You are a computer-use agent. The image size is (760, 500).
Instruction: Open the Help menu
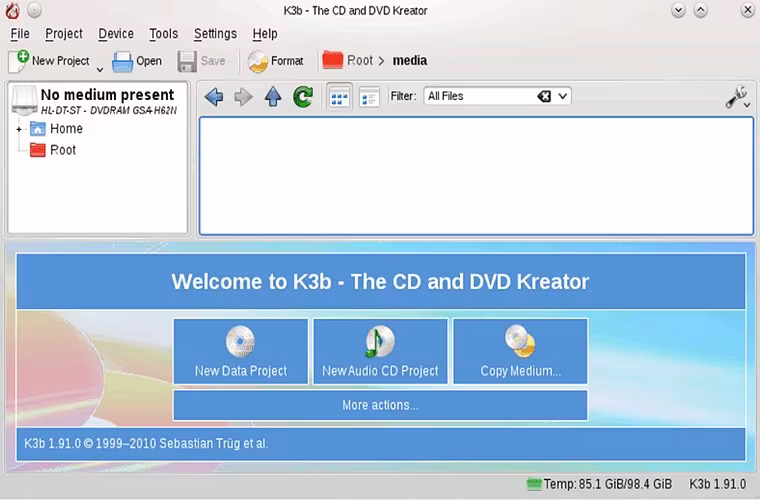point(265,34)
